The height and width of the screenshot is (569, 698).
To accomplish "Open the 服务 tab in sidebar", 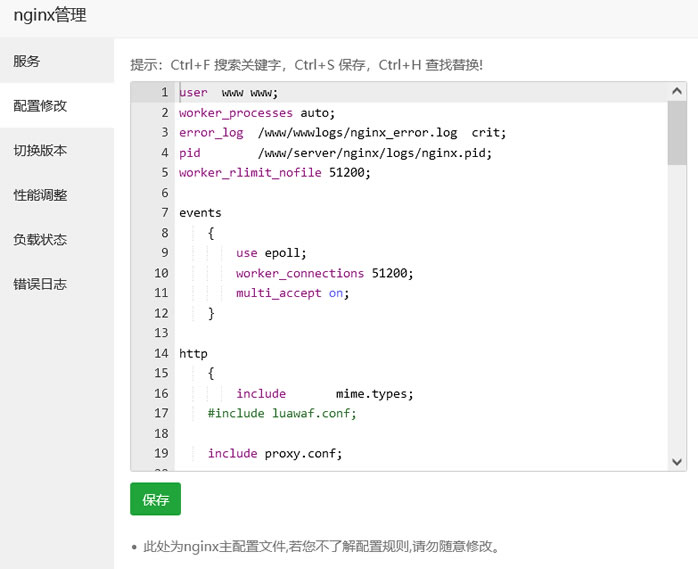I will [28, 61].
